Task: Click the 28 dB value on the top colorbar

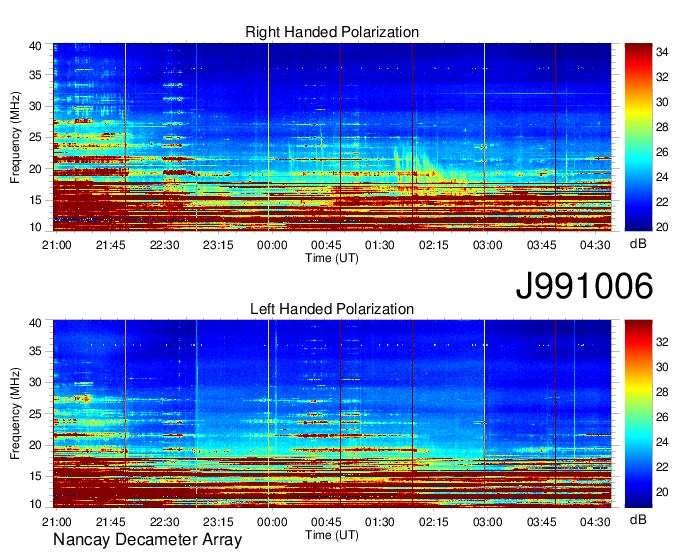Action: coord(662,127)
